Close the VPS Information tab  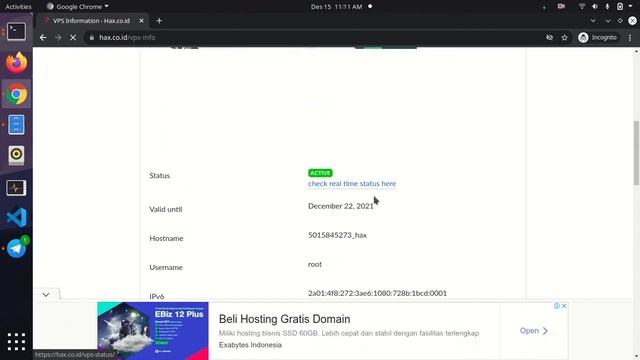(x=141, y=21)
